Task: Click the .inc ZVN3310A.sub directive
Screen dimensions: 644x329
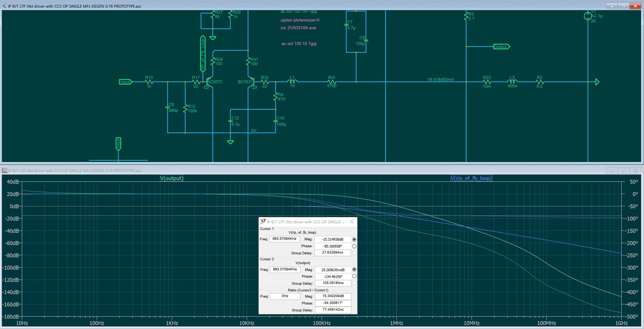Action: click(x=298, y=28)
